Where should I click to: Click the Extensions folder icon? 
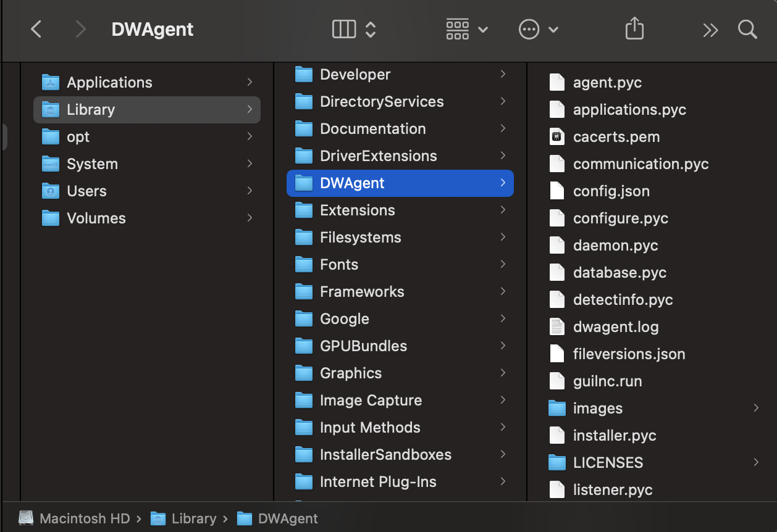[x=303, y=210]
